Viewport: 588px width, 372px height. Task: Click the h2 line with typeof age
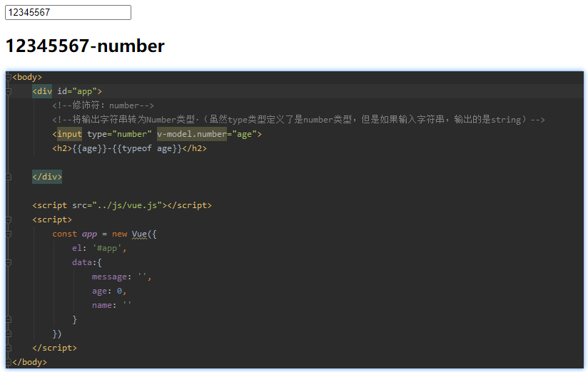coord(129,148)
